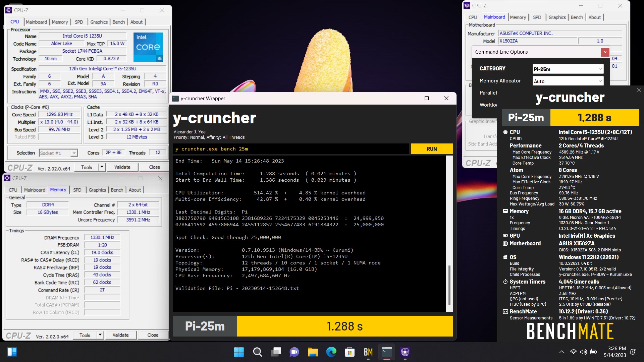The width and height of the screenshot is (644, 362).
Task: Click Validation File Pi - 20230514-152648.txt line
Action: click(237, 288)
